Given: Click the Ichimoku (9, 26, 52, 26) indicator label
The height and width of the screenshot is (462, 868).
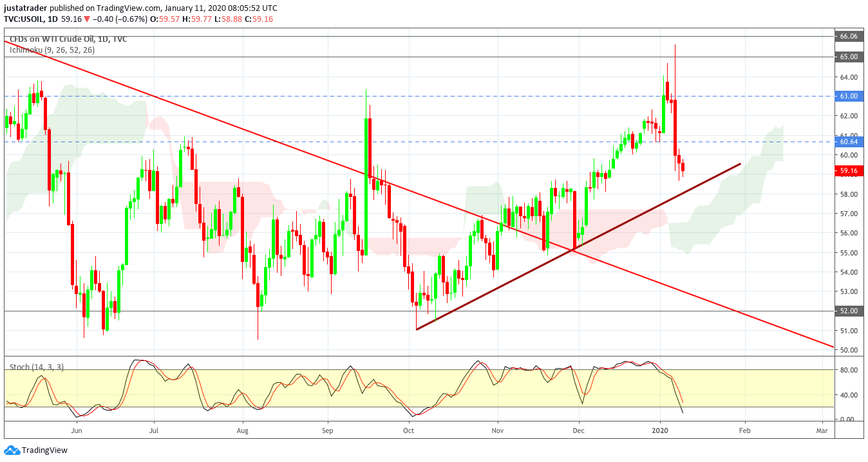Looking at the screenshot, I should pos(52,50).
